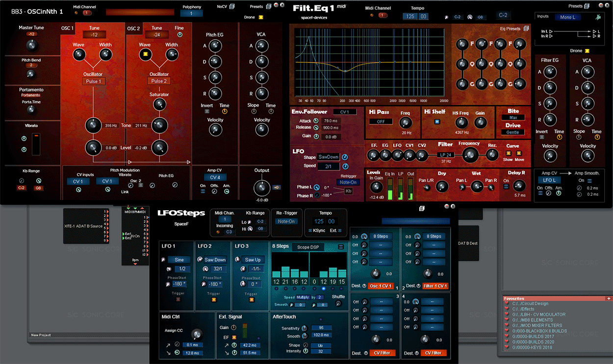
Task: Open the OSC 2 Oscillator 'Pulse 2' selector
Action: pyautogui.click(x=158, y=81)
